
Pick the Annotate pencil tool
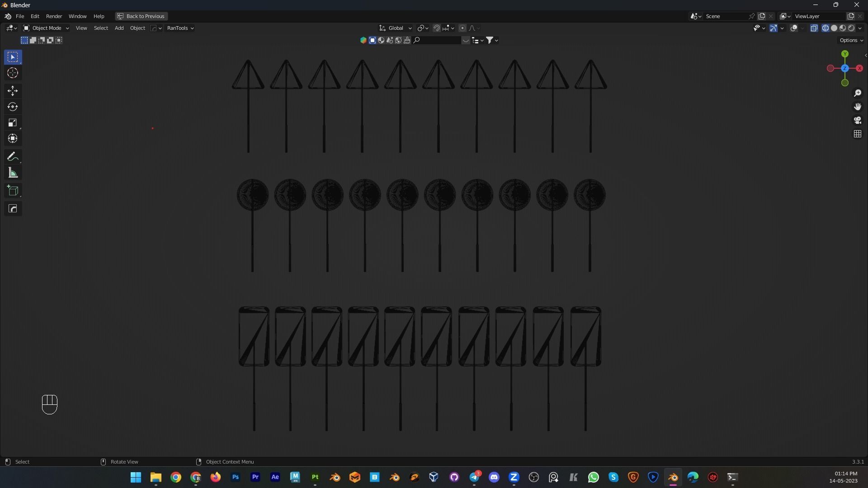(x=13, y=157)
